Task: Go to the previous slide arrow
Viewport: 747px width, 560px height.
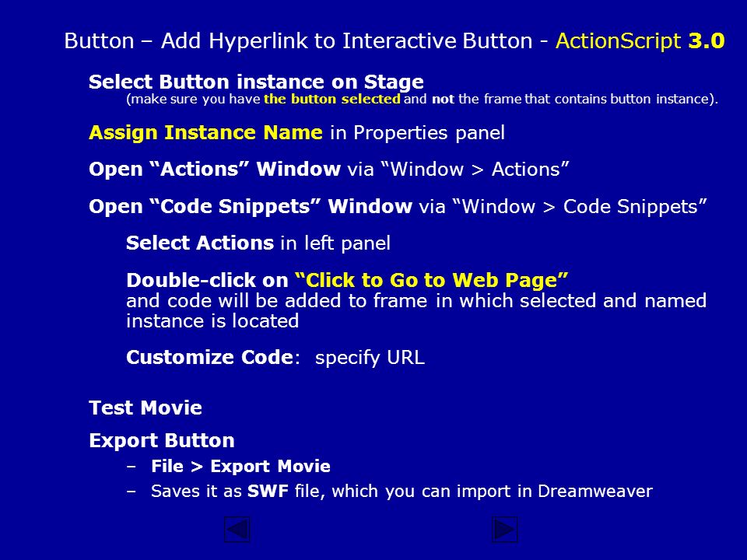Action: [x=237, y=529]
